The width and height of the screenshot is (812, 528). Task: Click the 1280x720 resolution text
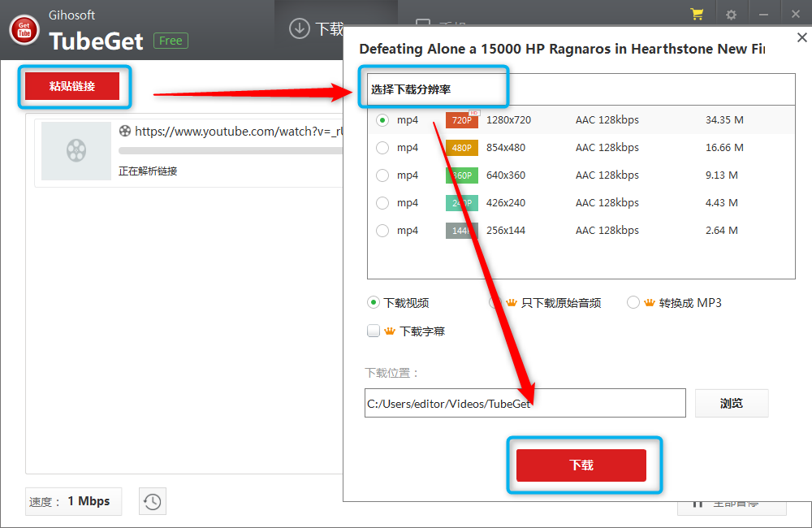point(508,120)
